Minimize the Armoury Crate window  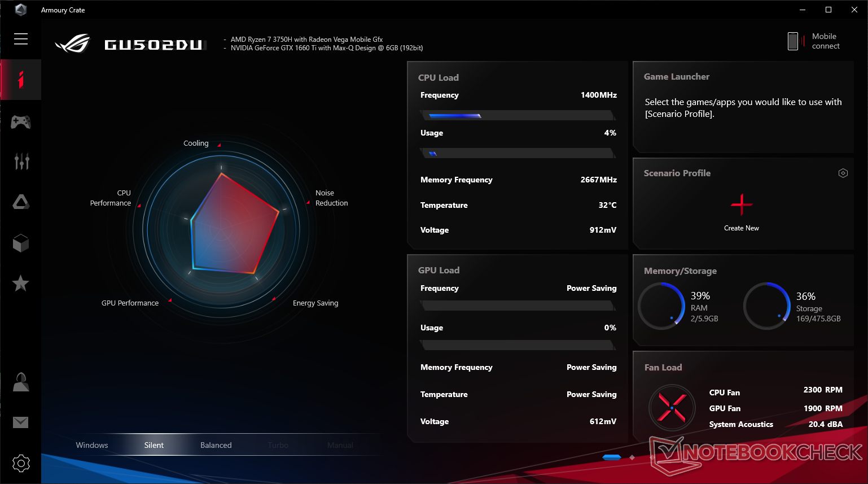[x=803, y=10]
